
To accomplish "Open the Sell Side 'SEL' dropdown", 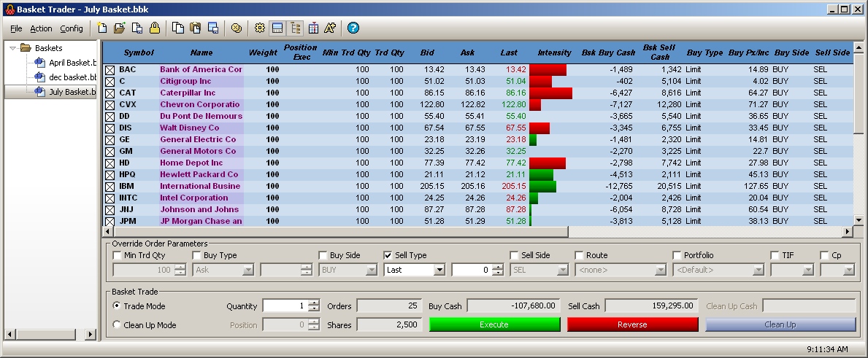I will tap(563, 271).
